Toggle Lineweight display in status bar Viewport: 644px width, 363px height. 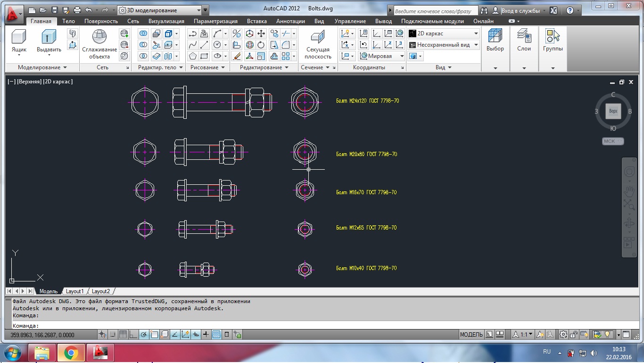[206, 335]
